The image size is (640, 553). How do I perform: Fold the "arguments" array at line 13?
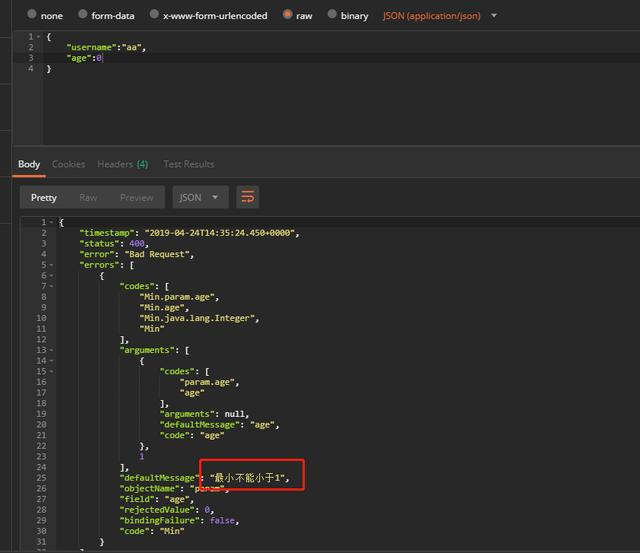(x=51, y=350)
